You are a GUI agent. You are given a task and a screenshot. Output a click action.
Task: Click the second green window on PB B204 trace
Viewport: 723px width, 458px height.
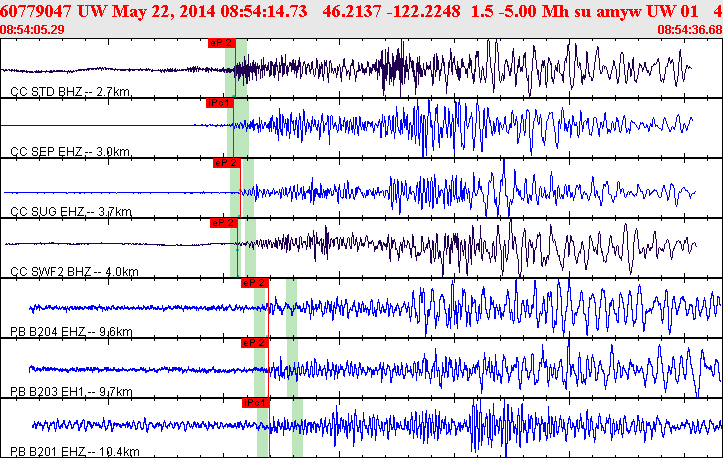point(291,308)
